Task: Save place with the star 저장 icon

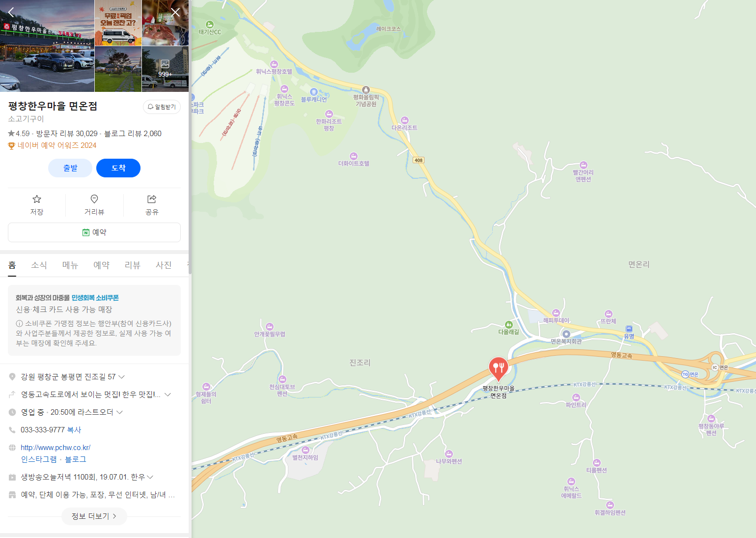Action: tap(37, 205)
